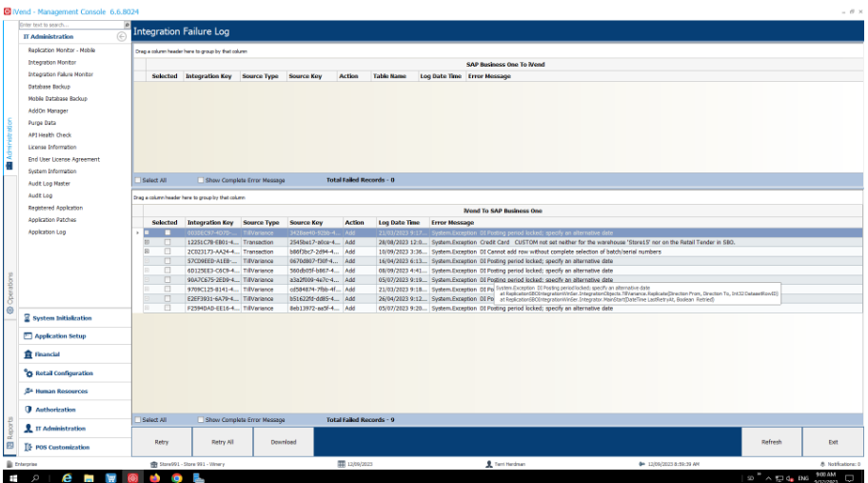The width and height of the screenshot is (868, 483).
Task: Click the calendar icon in status bar
Action: click(x=342, y=464)
